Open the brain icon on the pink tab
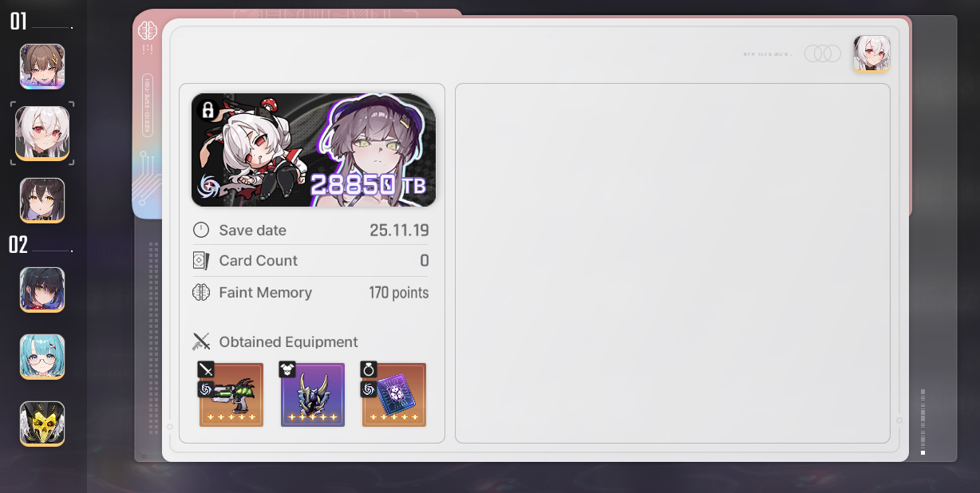 (x=148, y=31)
